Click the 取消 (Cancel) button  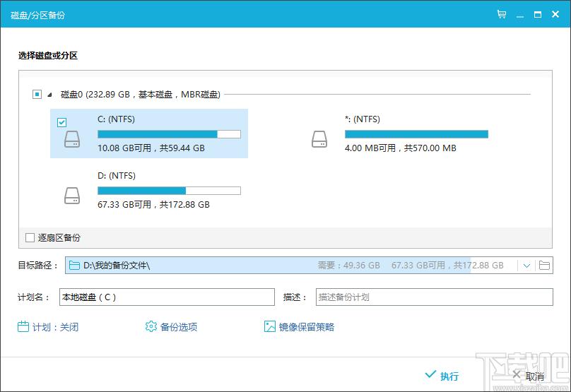[x=527, y=376]
